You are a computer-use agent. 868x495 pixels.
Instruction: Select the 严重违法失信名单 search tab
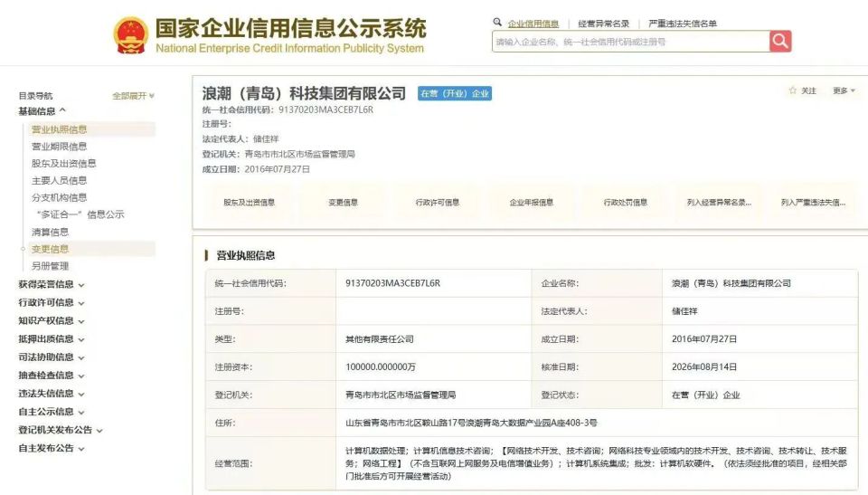point(683,24)
